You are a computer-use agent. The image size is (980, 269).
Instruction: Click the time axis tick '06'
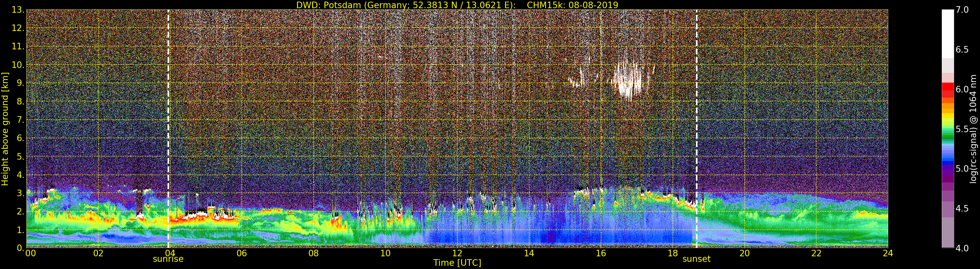coord(242,253)
